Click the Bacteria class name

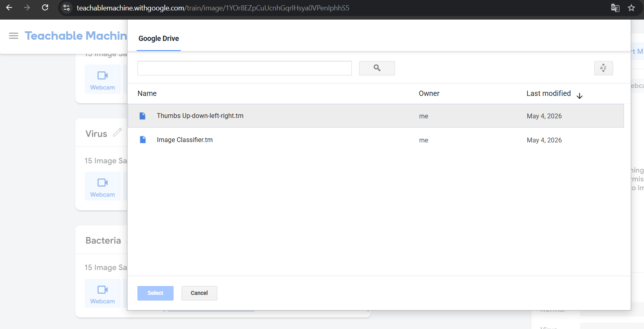tap(103, 240)
